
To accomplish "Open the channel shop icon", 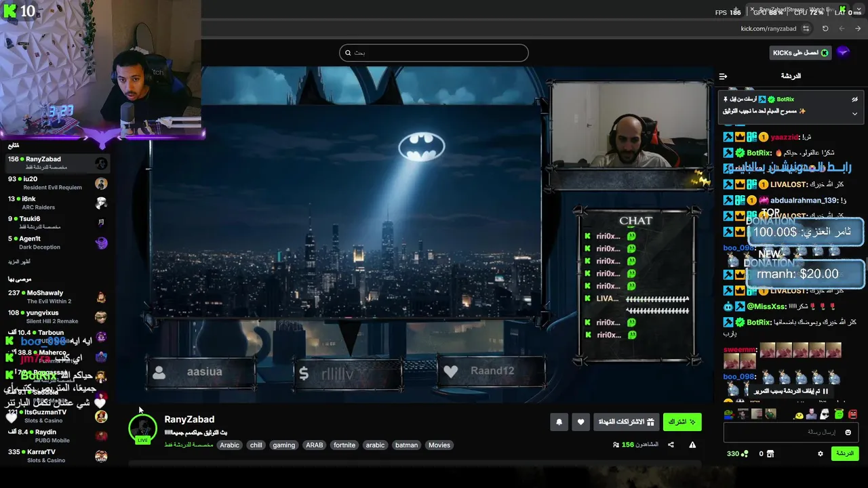I will [x=770, y=453].
